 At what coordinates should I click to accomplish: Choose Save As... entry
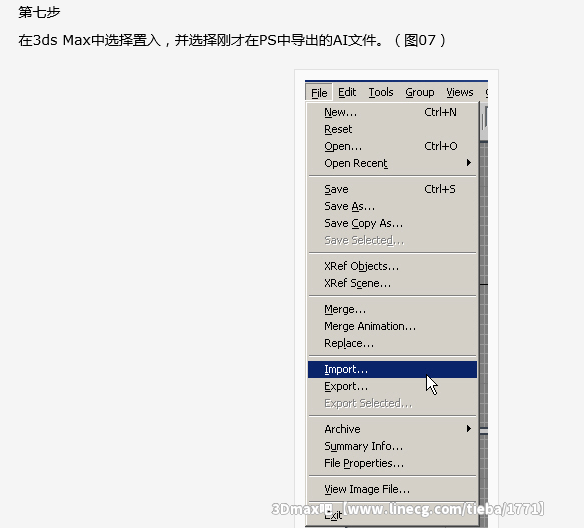click(x=392, y=206)
